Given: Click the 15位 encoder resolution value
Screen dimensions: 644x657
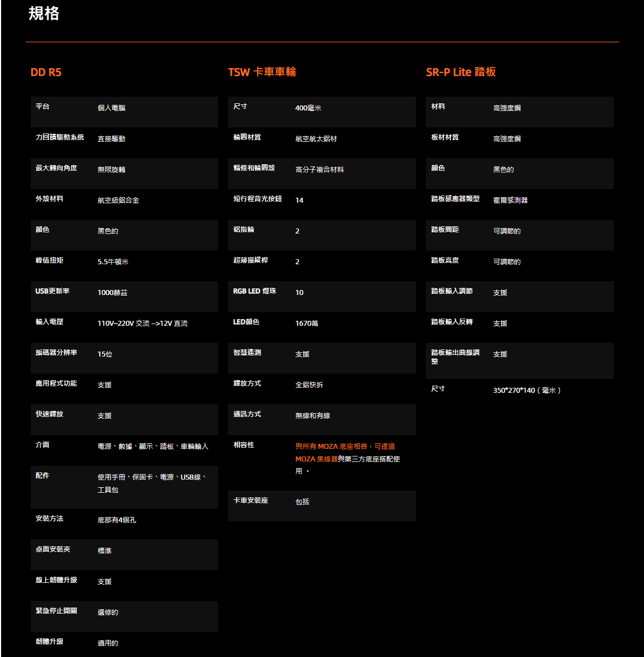Looking at the screenshot, I should coord(105,354).
